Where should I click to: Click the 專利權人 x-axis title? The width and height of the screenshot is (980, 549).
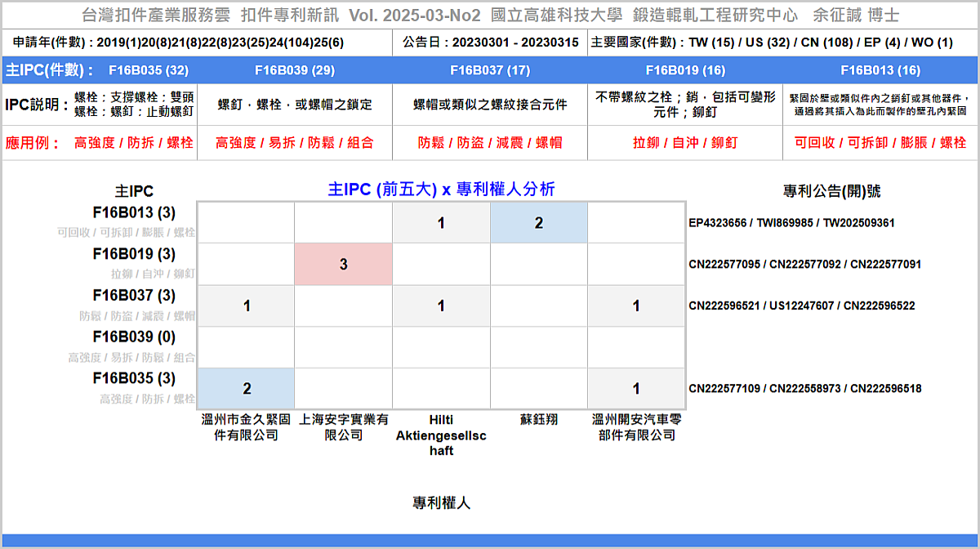tap(441, 502)
